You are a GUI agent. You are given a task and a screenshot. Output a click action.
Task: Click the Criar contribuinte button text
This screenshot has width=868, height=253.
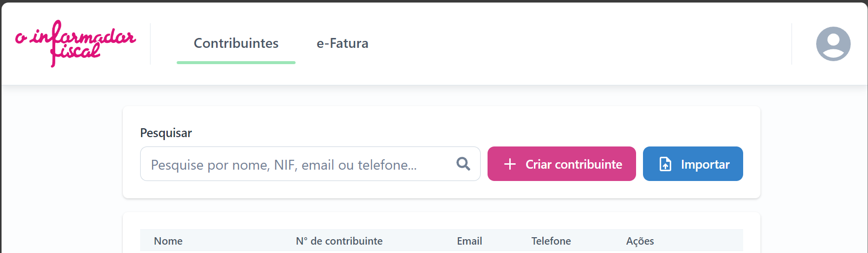(x=573, y=164)
